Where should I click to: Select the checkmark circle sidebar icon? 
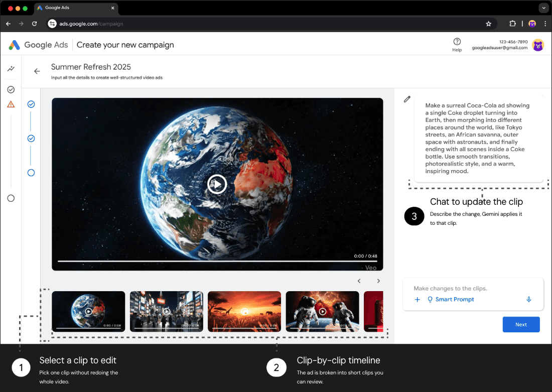pos(11,89)
